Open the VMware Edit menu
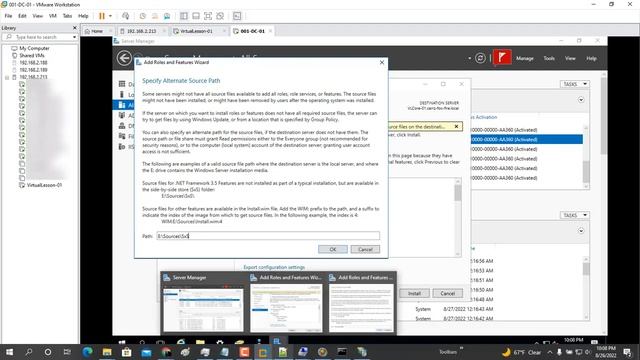The image size is (640, 360). tap(22, 16)
